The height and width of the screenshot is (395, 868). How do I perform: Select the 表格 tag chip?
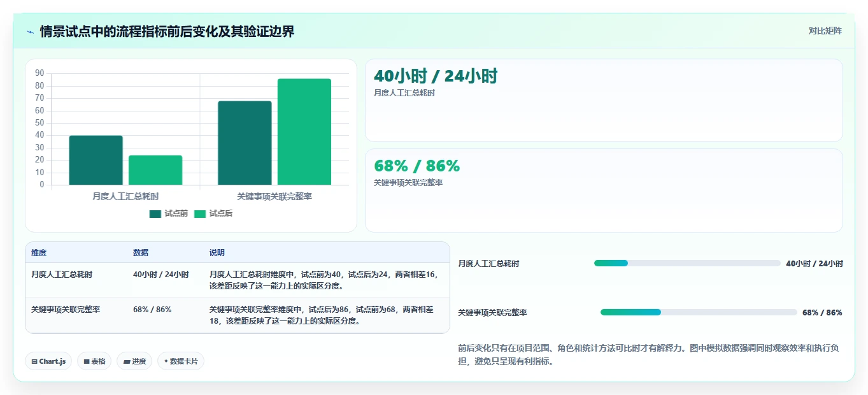point(94,361)
